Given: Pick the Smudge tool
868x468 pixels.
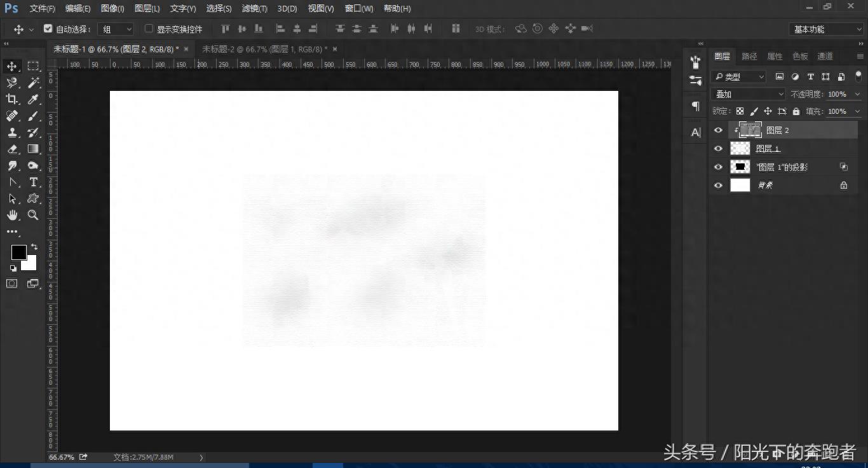Looking at the screenshot, I should [x=12, y=165].
